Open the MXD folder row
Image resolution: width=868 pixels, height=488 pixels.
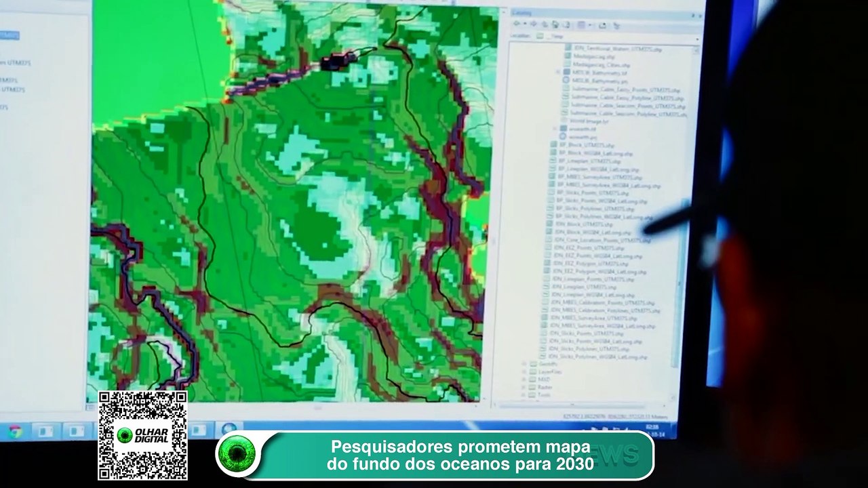pyautogui.click(x=540, y=380)
